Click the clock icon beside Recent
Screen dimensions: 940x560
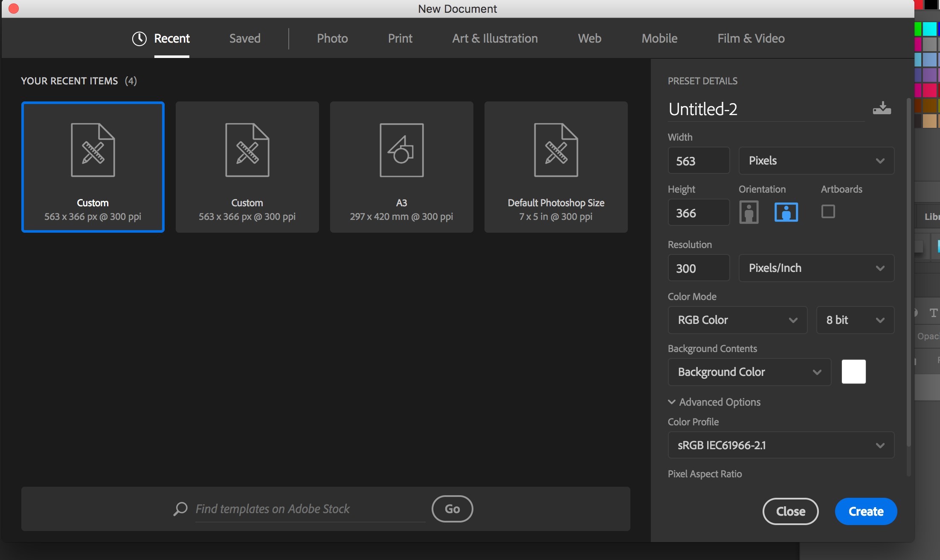point(139,38)
